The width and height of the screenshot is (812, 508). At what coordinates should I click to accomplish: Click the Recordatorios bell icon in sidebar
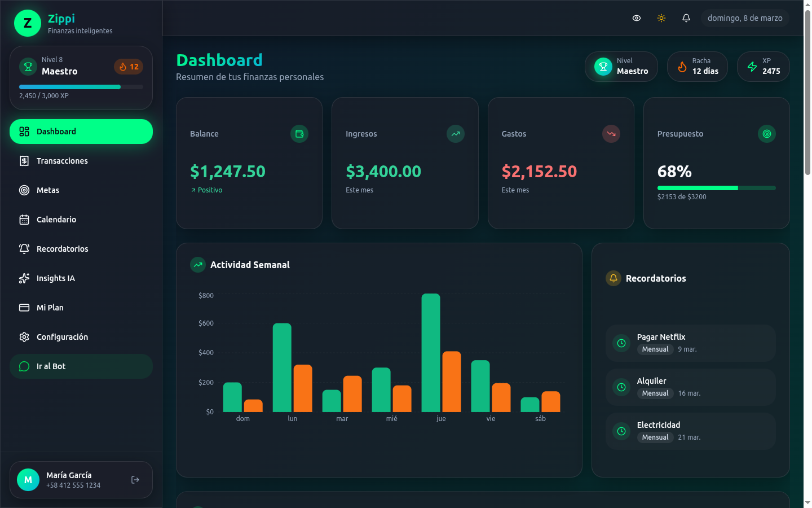click(24, 249)
